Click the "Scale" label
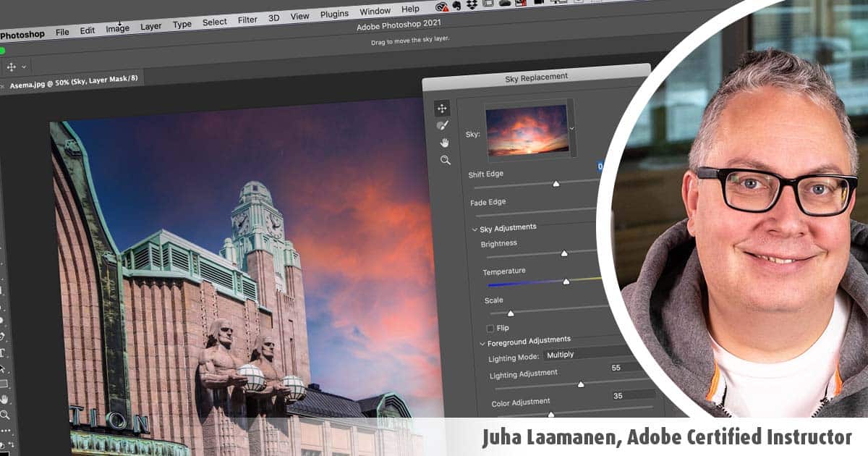The height and width of the screenshot is (456, 868). [x=493, y=300]
